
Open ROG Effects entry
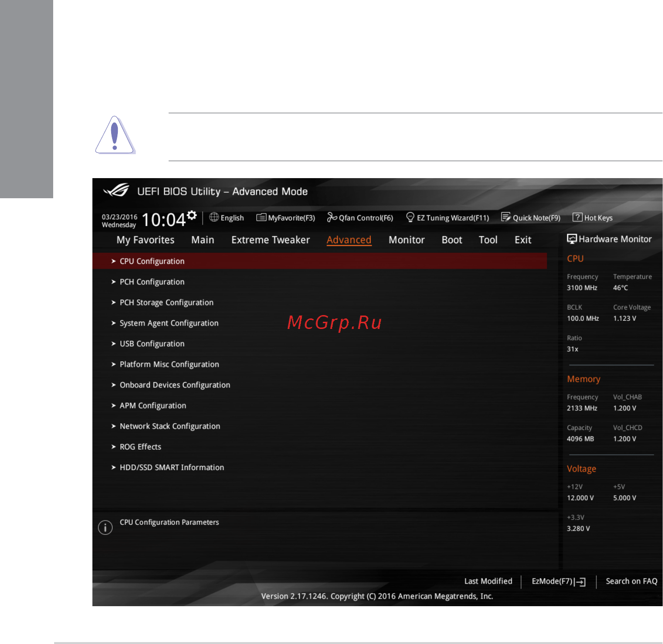140,447
